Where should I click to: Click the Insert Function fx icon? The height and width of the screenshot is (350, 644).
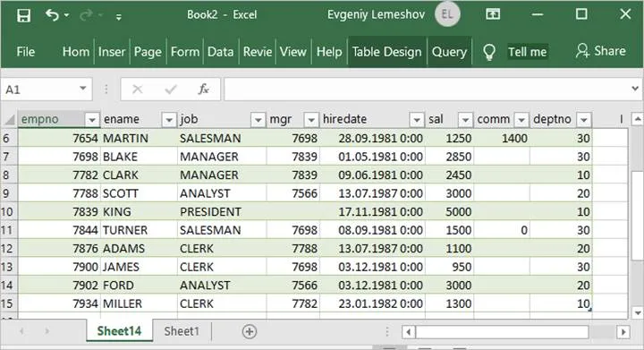[x=203, y=90]
